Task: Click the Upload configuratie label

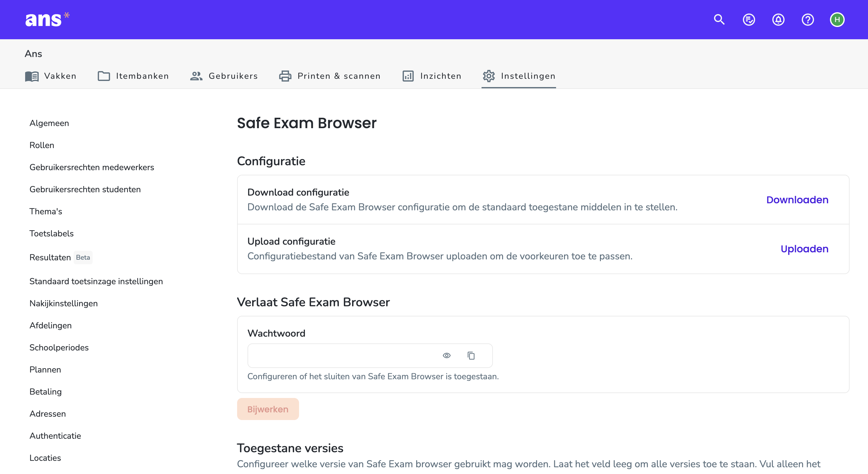Action: pos(291,241)
